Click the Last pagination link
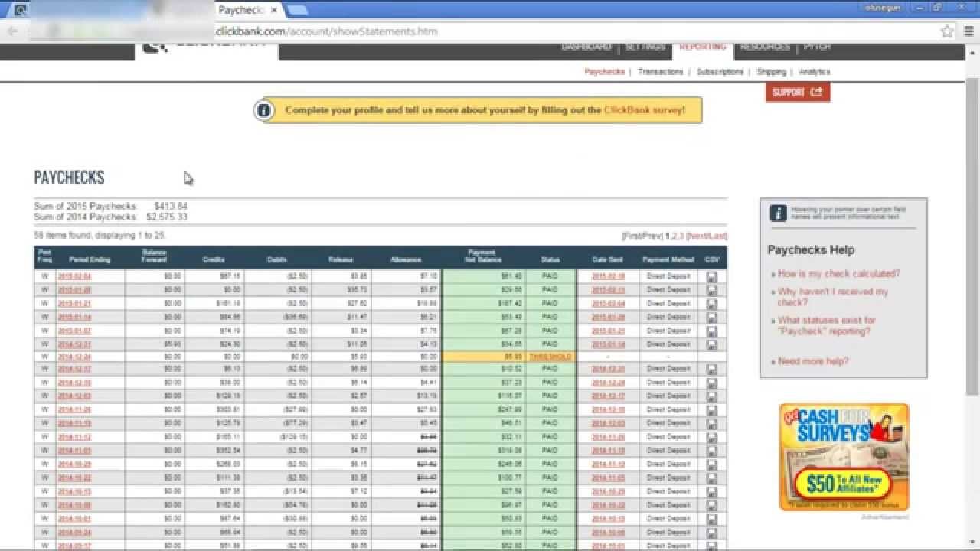 717,236
